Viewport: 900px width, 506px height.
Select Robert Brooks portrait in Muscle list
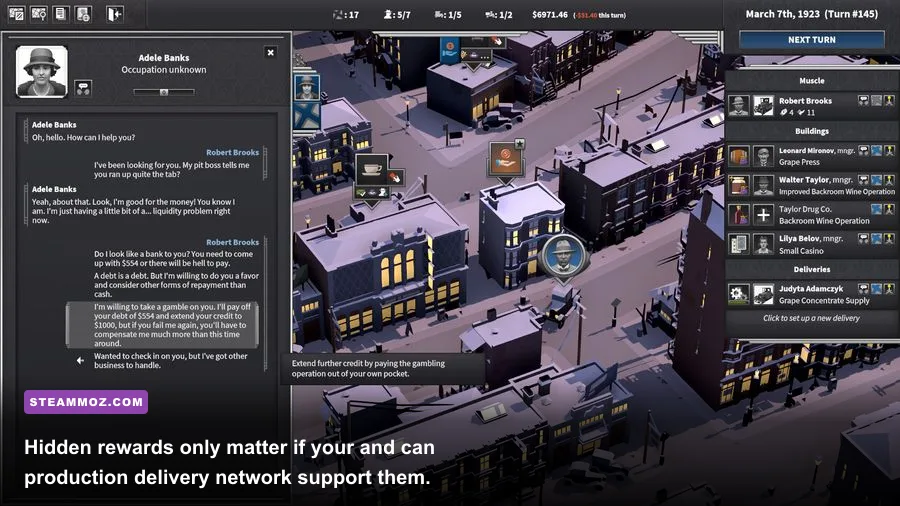pyautogui.click(x=739, y=106)
